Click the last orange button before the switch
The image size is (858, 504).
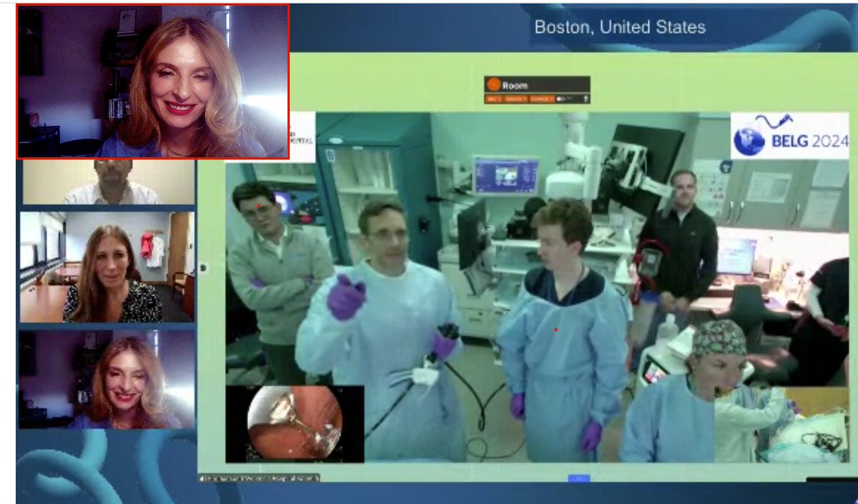click(542, 99)
